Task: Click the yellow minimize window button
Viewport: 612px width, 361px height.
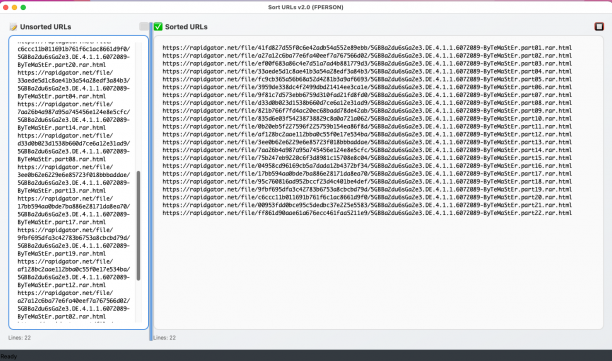Action: (14, 7)
